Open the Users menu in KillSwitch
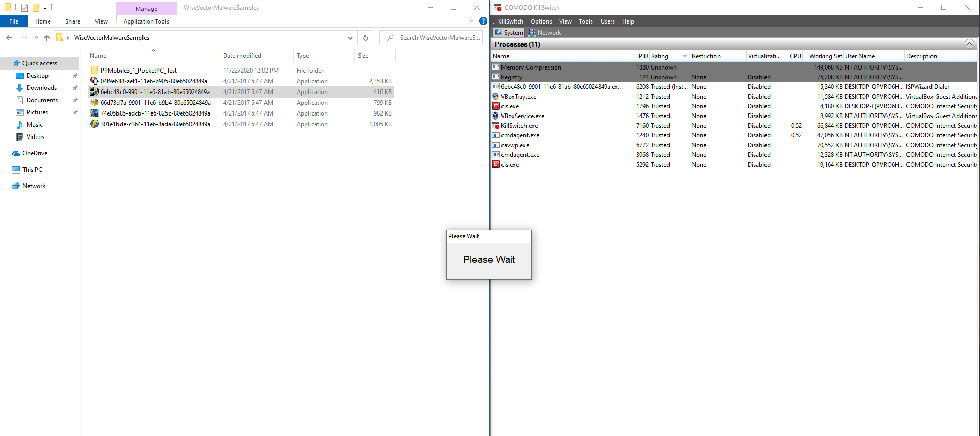 [607, 21]
